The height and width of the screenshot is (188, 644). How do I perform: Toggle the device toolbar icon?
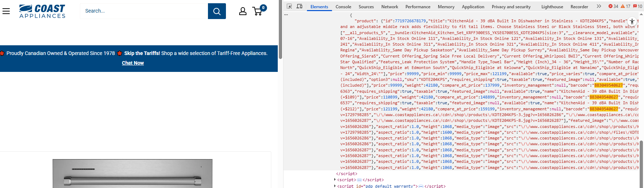point(299,6)
